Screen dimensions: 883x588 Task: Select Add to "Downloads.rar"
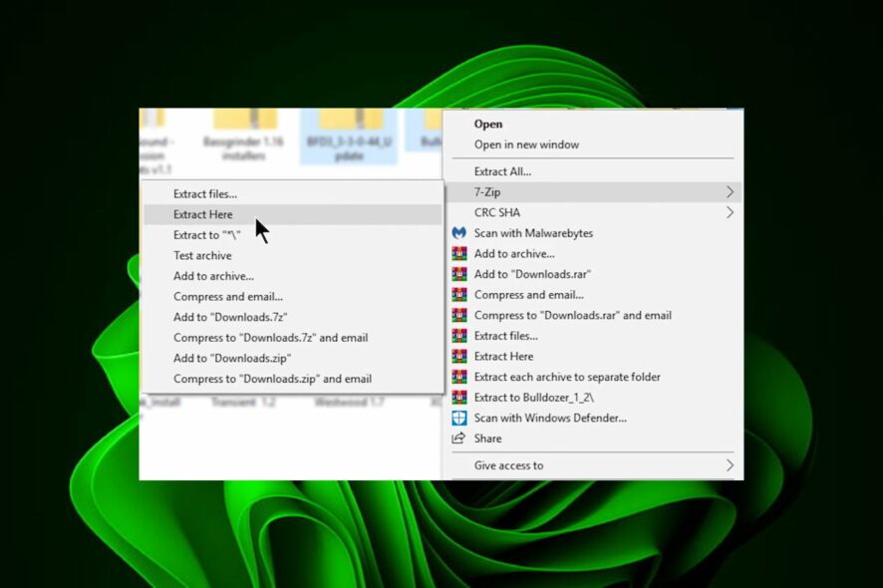pos(593,274)
